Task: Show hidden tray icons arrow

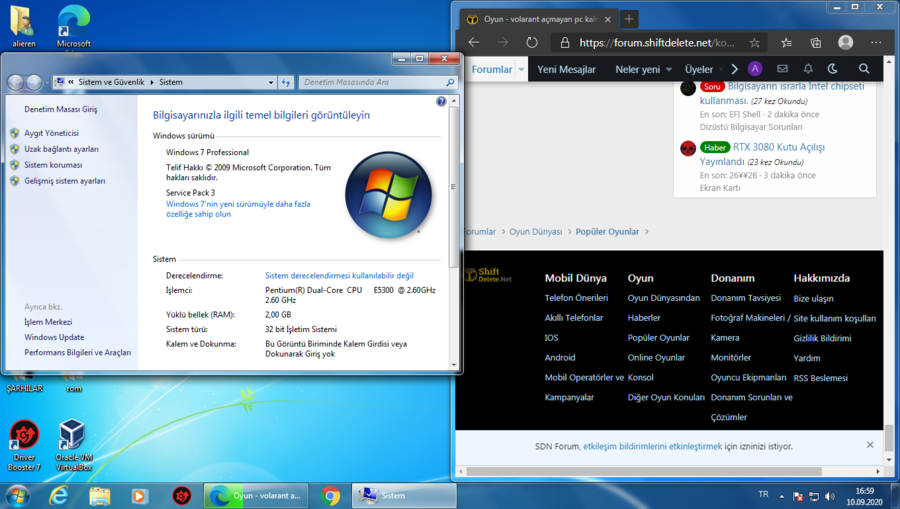Action: 781,496
